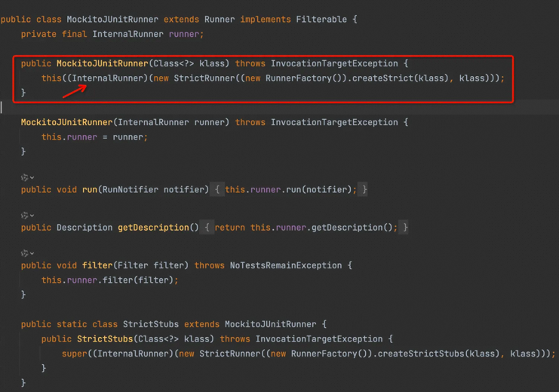This screenshot has width=559, height=392.
Task: Click InvocationTargetException in the StrictStubs constructor line
Action: click(318, 339)
